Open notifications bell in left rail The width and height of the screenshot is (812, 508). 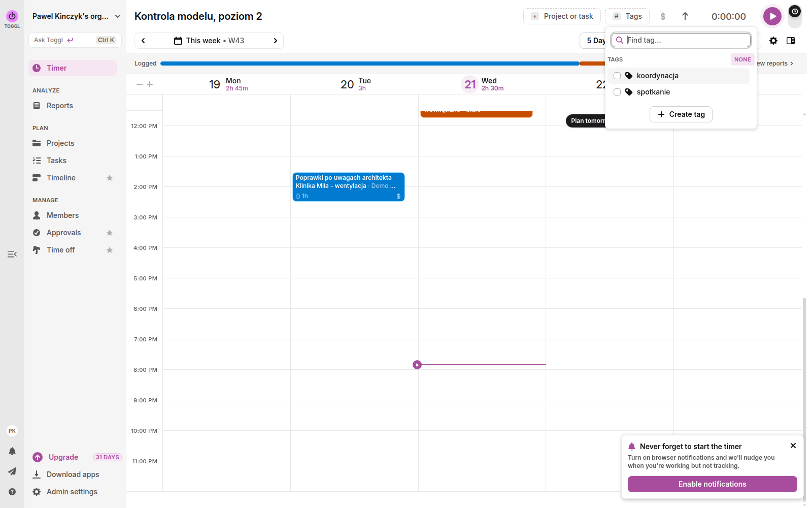click(12, 451)
